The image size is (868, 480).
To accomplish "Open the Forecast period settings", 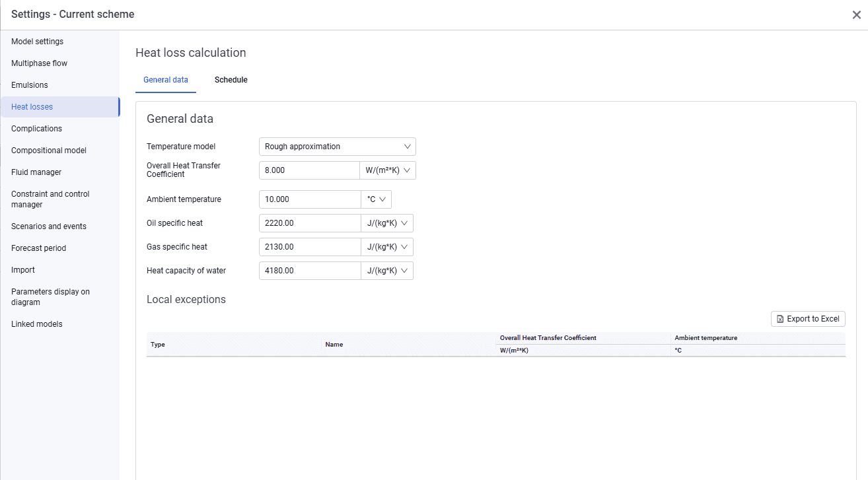I will [x=60, y=248].
